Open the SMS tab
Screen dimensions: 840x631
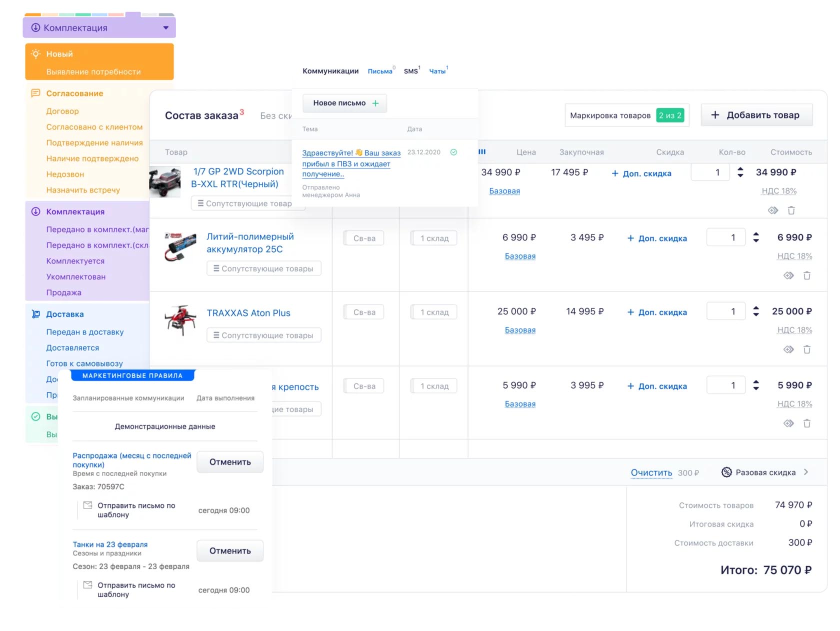411,71
